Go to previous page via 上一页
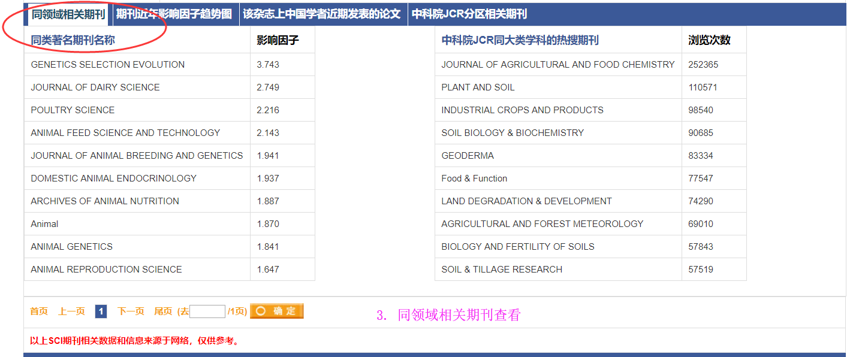The image size is (868, 357). point(71,311)
